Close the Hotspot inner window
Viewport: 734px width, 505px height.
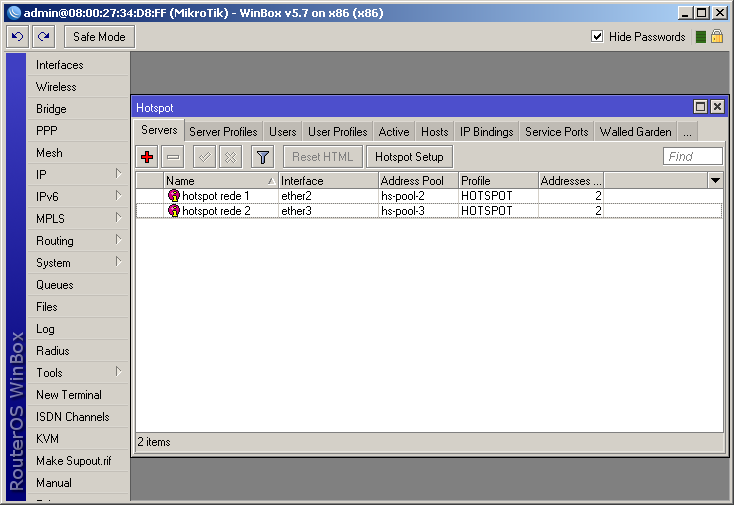coord(717,107)
